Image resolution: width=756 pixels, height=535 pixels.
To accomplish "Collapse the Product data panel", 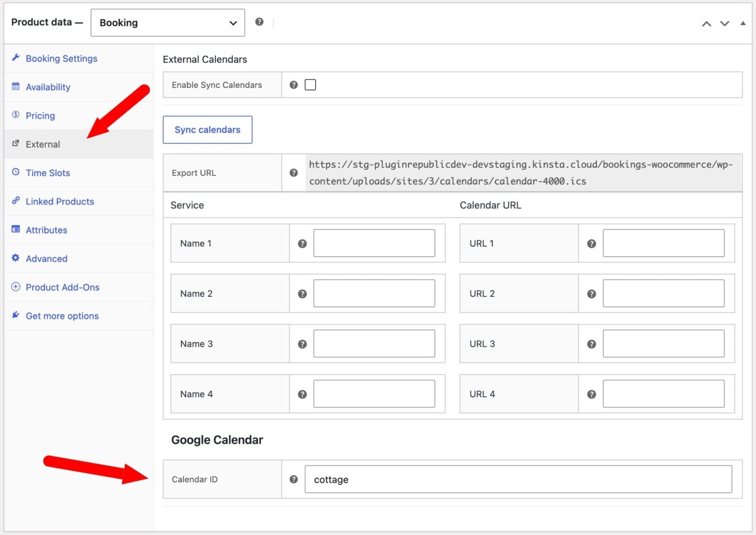I will tap(743, 23).
